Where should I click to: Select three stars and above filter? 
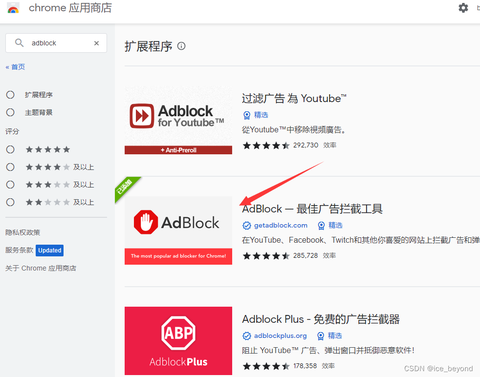[x=10, y=185]
